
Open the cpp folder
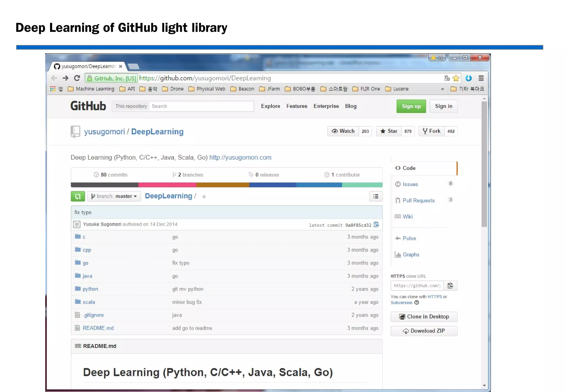coord(87,250)
